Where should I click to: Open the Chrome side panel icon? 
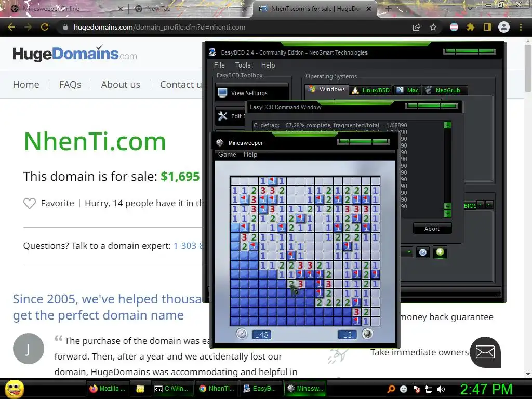pyautogui.click(x=487, y=27)
